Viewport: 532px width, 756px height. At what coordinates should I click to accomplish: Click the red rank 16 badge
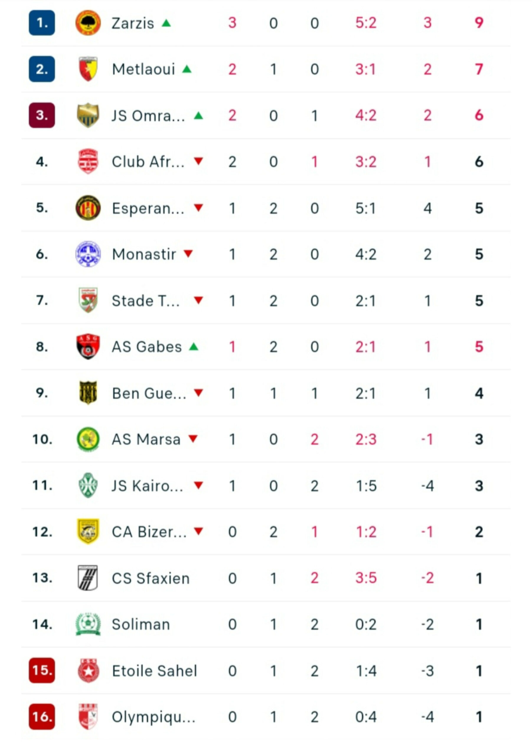click(x=42, y=717)
